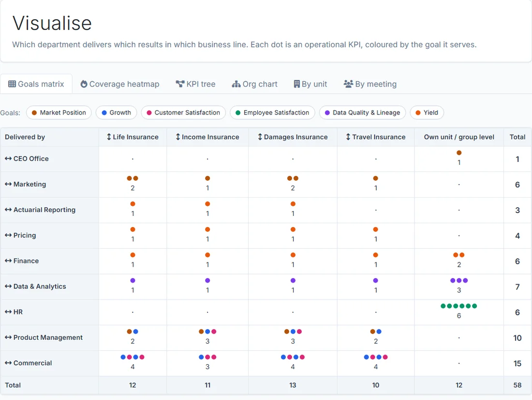
Task: Toggle the Growth goal filter chip
Action: [116, 113]
